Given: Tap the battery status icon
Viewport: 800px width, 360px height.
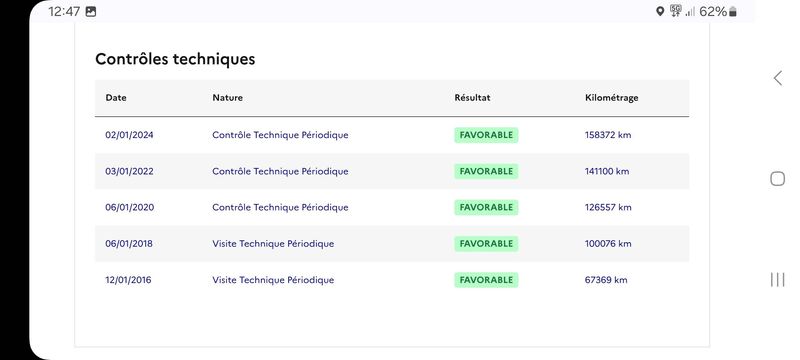Looking at the screenshot, I should (x=733, y=12).
